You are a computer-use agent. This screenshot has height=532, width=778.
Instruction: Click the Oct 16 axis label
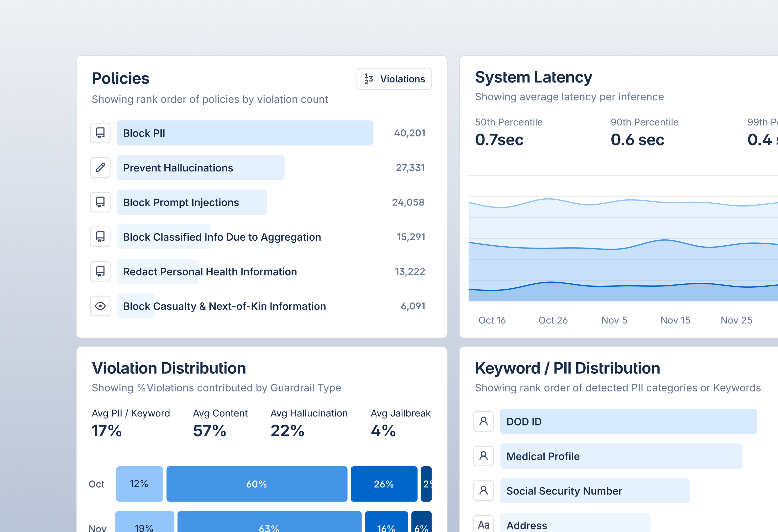click(492, 320)
